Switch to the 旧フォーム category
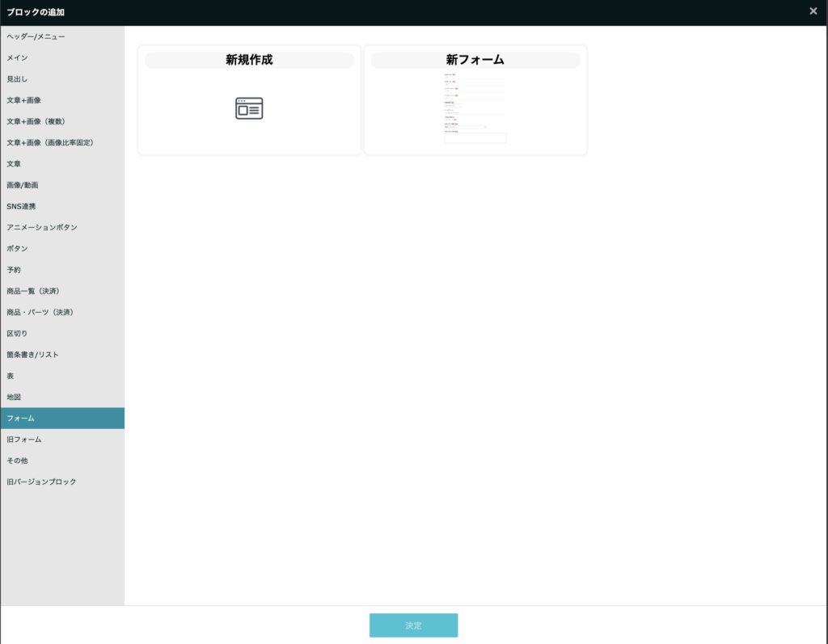 click(x=24, y=440)
